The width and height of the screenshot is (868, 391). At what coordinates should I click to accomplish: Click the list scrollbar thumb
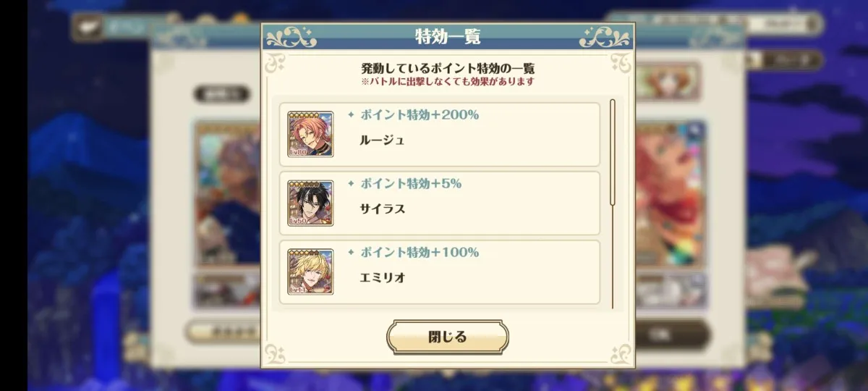click(613, 153)
